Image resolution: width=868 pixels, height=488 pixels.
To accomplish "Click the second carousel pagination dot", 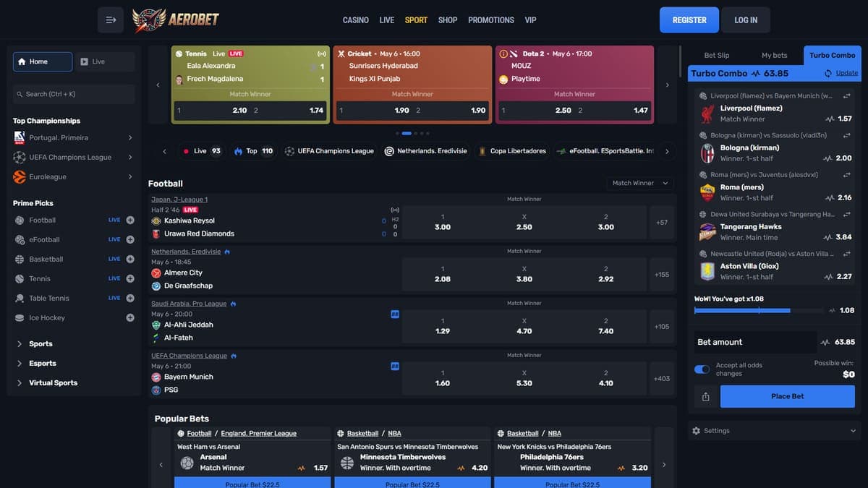I will tap(407, 133).
